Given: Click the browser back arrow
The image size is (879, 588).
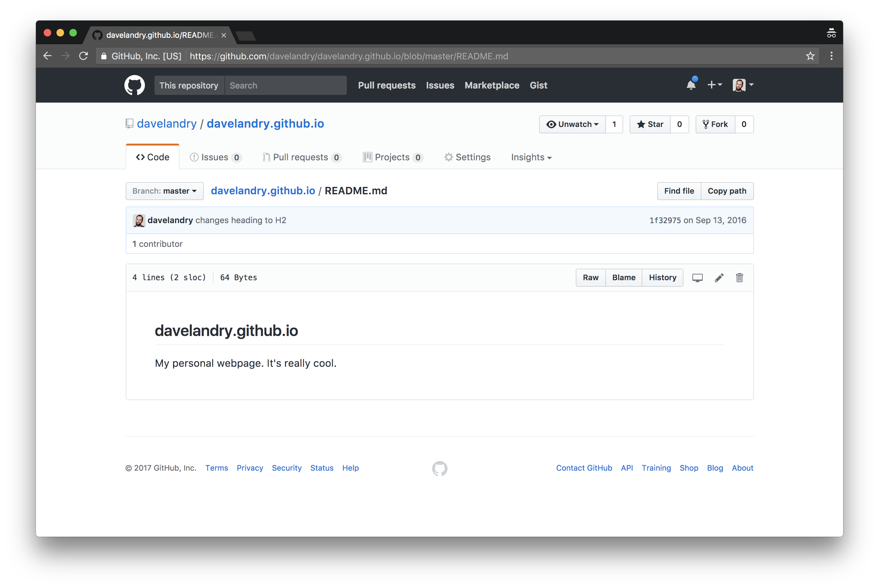Looking at the screenshot, I should point(48,56).
